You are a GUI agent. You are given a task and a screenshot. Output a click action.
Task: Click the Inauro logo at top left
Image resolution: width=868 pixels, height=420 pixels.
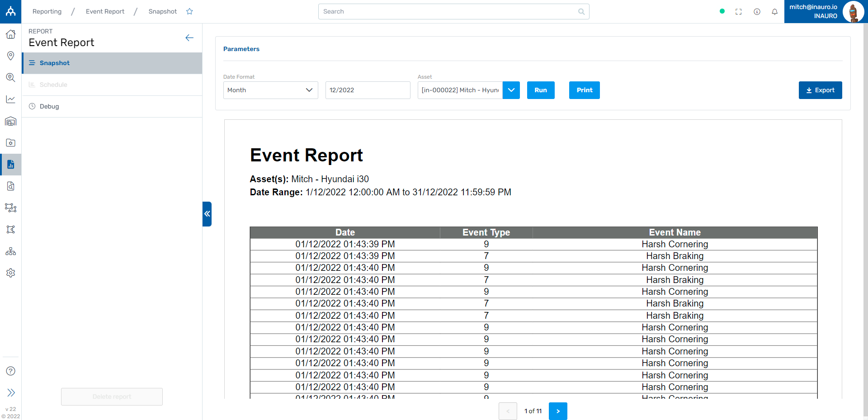click(x=10, y=11)
